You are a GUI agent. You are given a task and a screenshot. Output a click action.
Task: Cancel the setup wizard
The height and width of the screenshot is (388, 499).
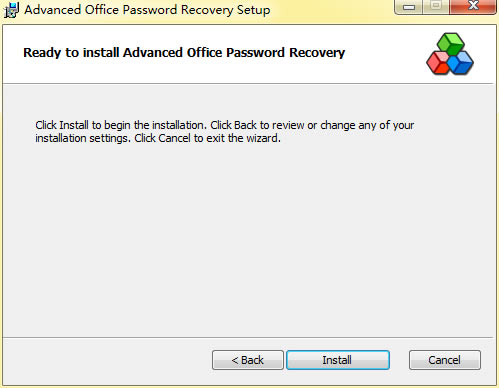[x=445, y=360]
